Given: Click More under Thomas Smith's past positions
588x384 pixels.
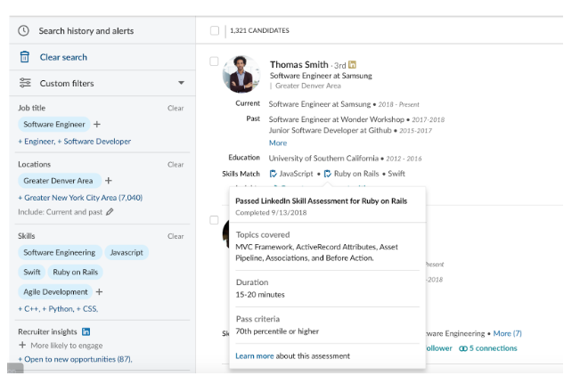Looking at the screenshot, I should (278, 143).
